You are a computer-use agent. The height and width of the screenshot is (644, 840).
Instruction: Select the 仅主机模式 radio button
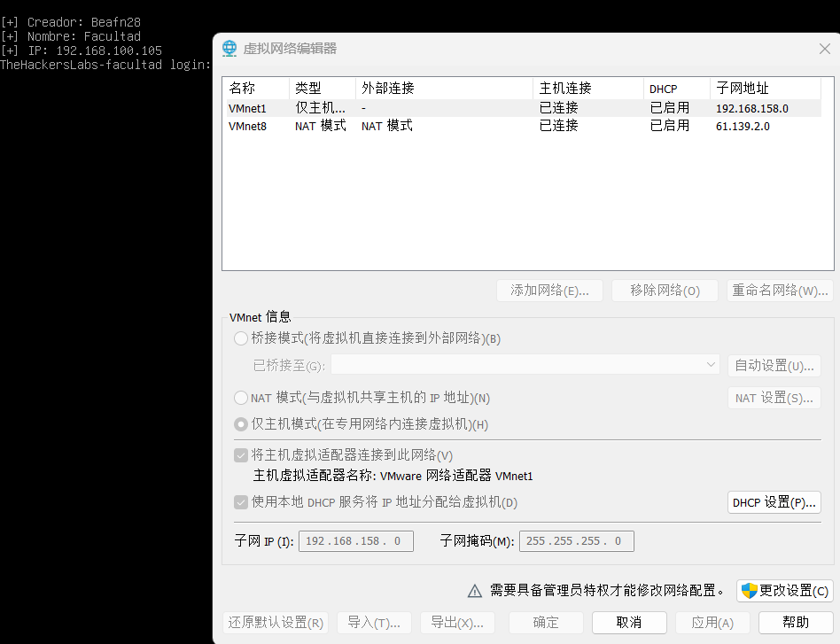coord(240,424)
